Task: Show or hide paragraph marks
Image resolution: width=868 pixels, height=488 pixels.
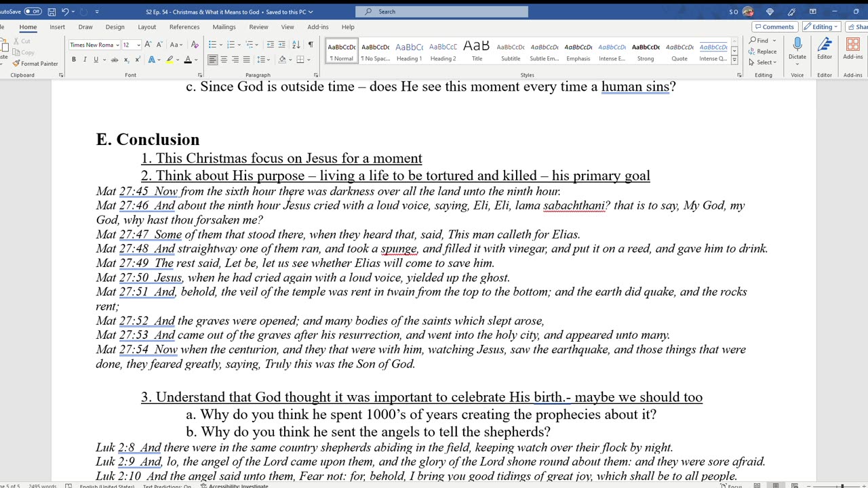Action: point(311,45)
